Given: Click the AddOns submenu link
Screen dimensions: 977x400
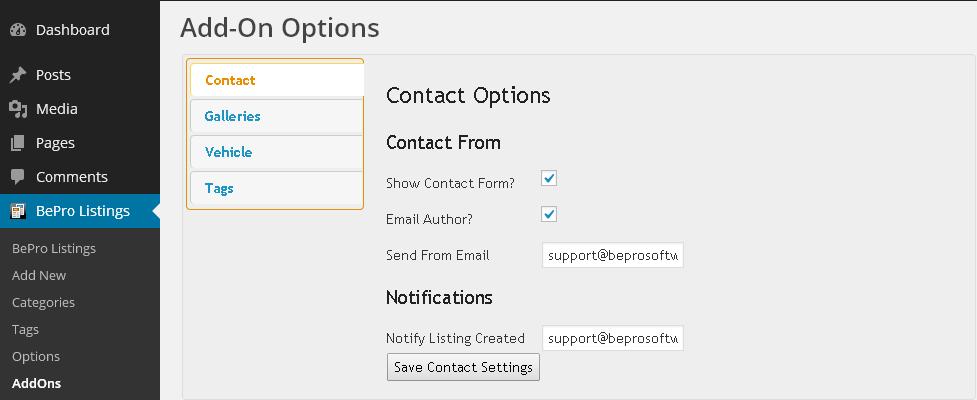Looking at the screenshot, I should 36,383.
